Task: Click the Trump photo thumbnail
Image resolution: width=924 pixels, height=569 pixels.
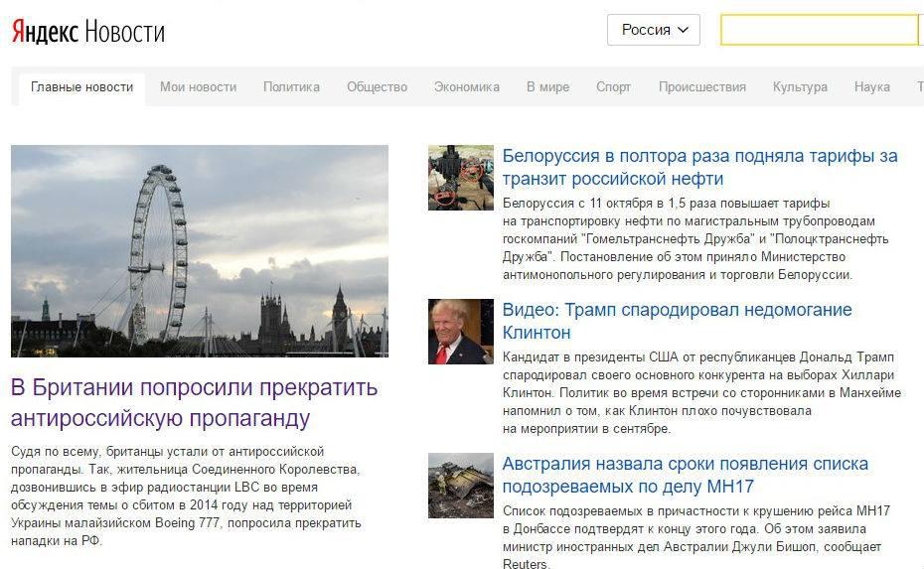Action: coord(461,332)
